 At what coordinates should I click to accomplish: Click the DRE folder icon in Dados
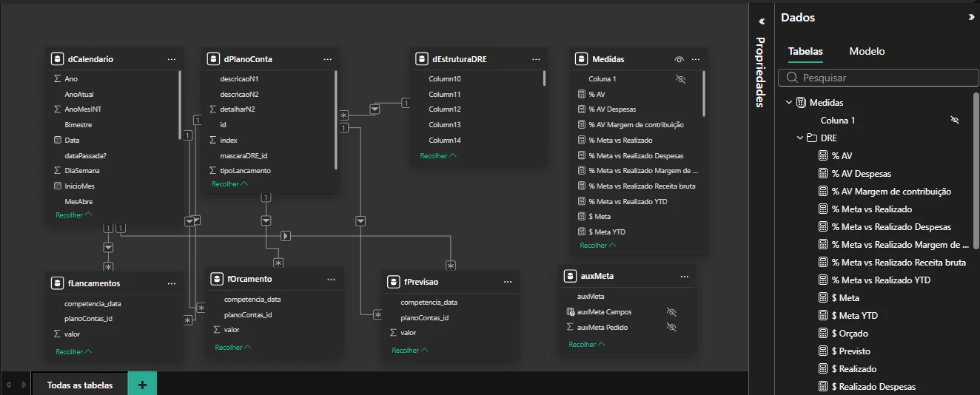click(811, 138)
